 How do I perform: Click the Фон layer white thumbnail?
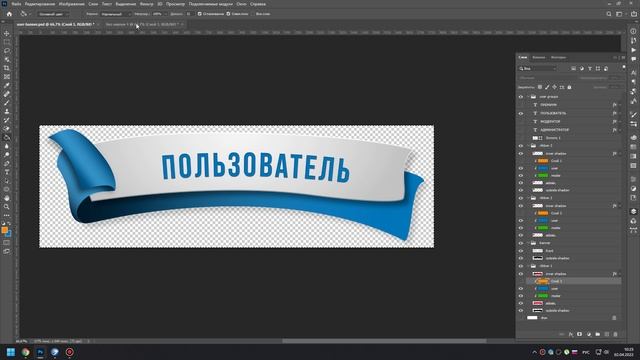tap(532, 318)
